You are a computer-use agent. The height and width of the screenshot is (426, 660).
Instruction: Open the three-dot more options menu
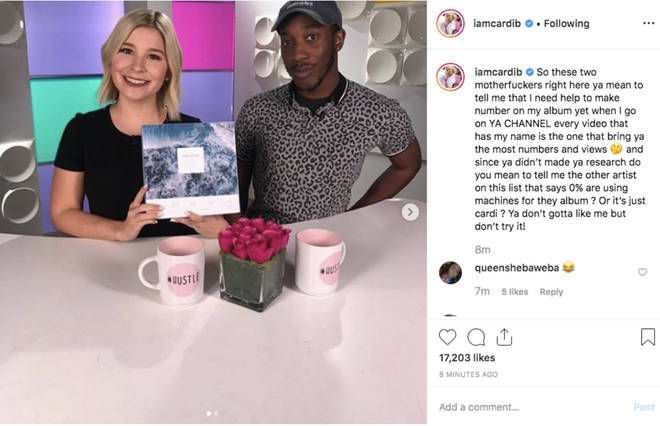(x=649, y=23)
